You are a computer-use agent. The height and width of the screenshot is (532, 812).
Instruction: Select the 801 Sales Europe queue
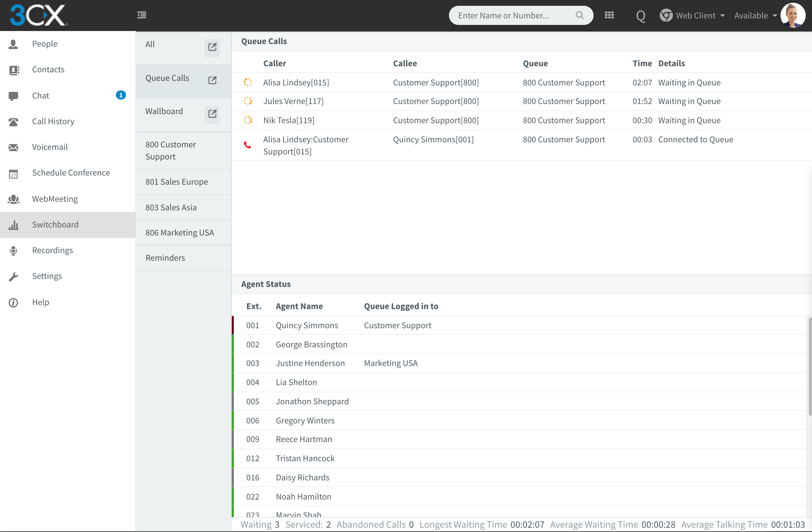click(177, 182)
